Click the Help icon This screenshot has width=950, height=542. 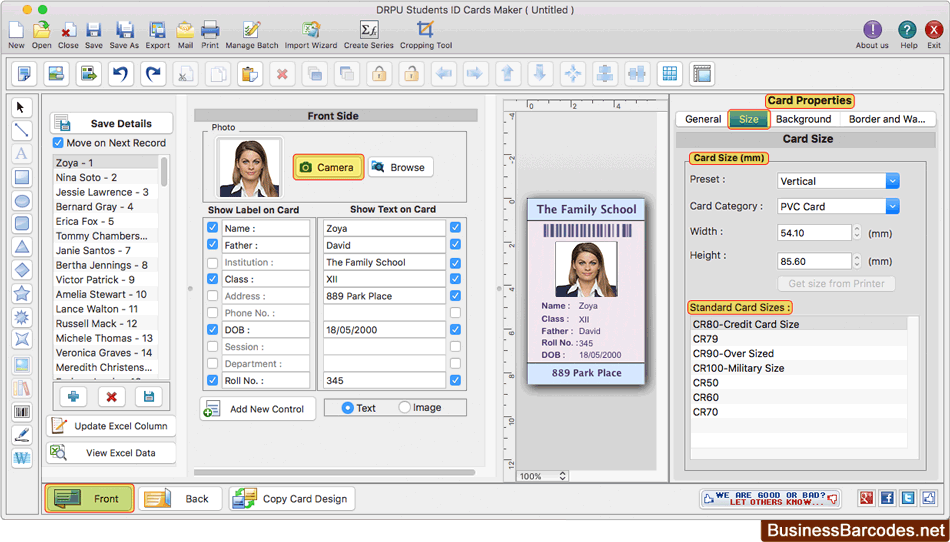click(x=908, y=35)
